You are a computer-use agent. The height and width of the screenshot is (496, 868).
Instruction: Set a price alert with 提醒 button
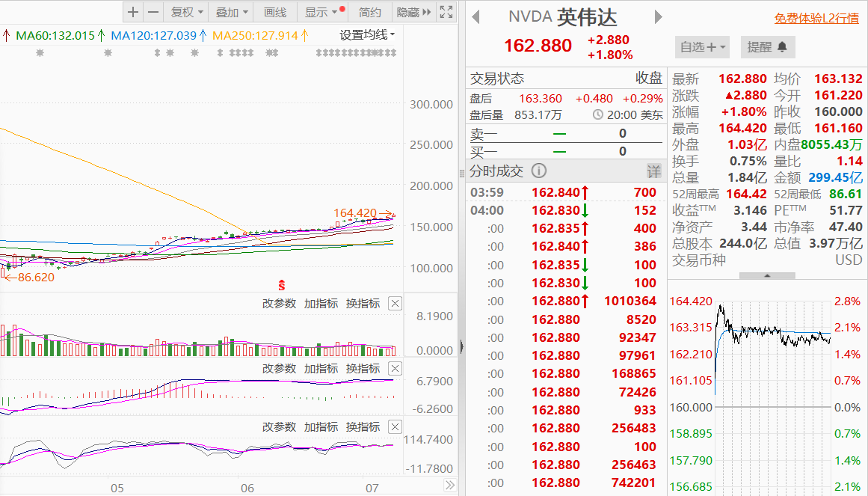pos(767,47)
